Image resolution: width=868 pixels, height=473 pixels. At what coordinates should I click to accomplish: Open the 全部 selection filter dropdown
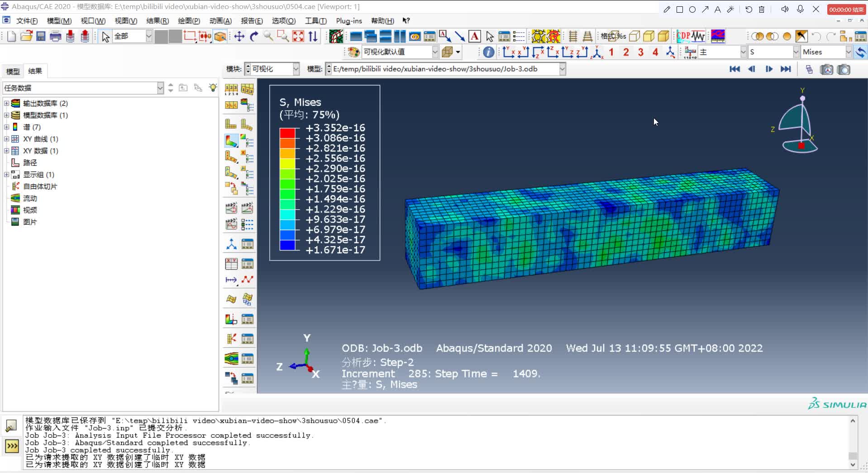(148, 36)
